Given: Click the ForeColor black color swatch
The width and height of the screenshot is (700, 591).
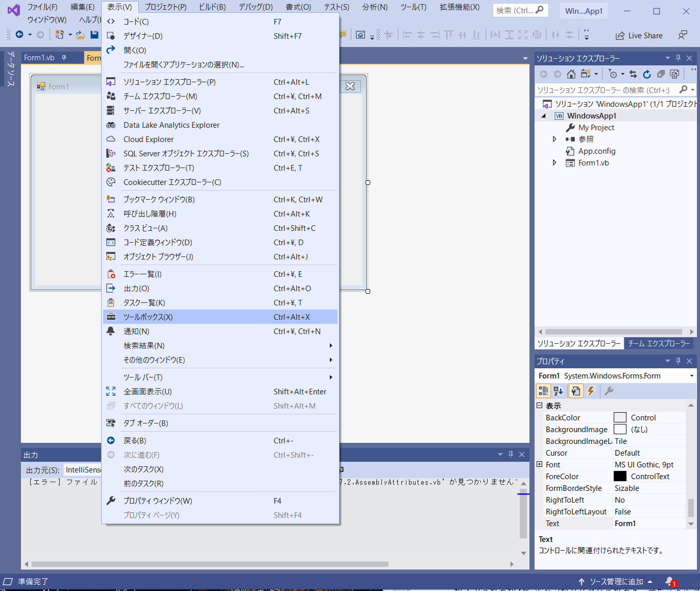Looking at the screenshot, I should point(620,476).
